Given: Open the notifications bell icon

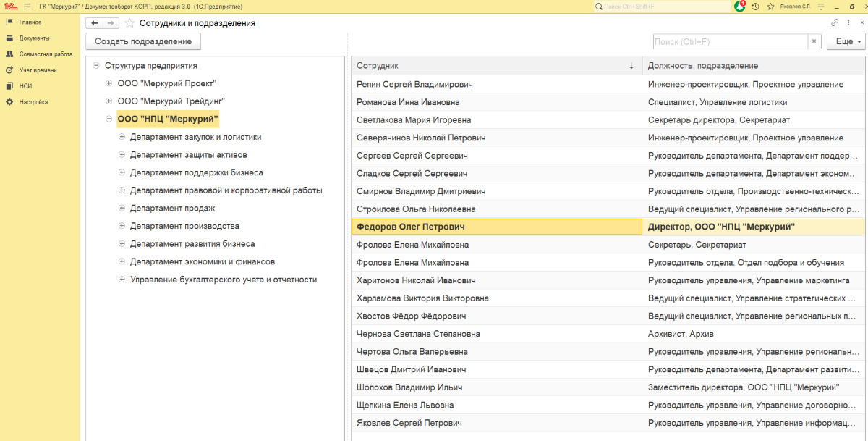Looking at the screenshot, I should pos(739,7).
